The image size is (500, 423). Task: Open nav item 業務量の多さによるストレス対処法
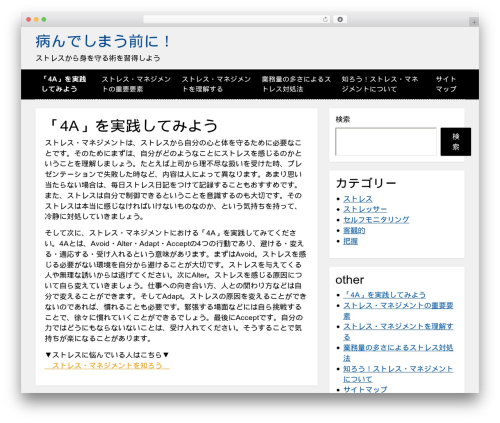[x=296, y=84]
